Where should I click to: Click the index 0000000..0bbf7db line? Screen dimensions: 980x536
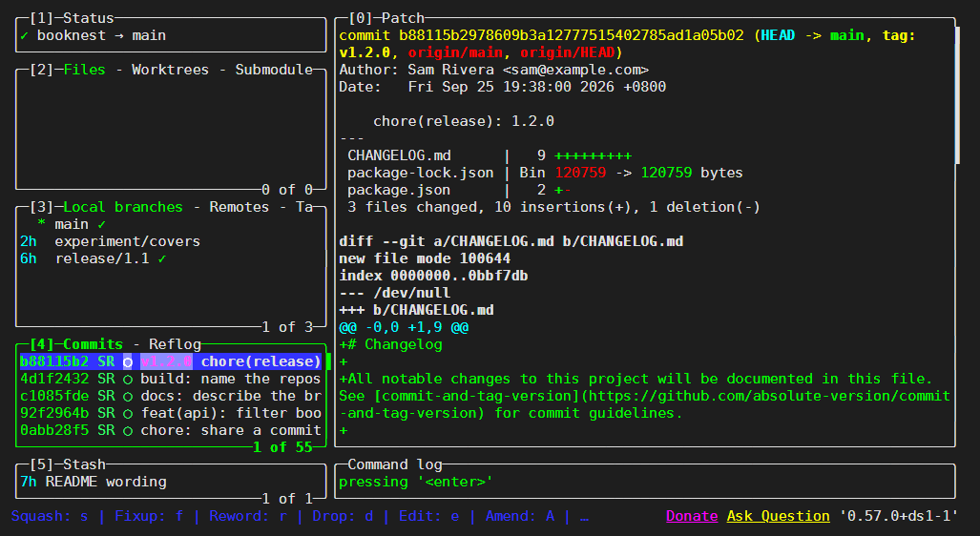click(x=433, y=276)
